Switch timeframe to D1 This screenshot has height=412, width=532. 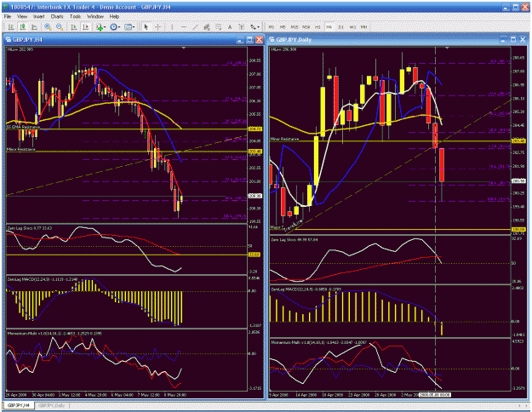[x=340, y=27]
